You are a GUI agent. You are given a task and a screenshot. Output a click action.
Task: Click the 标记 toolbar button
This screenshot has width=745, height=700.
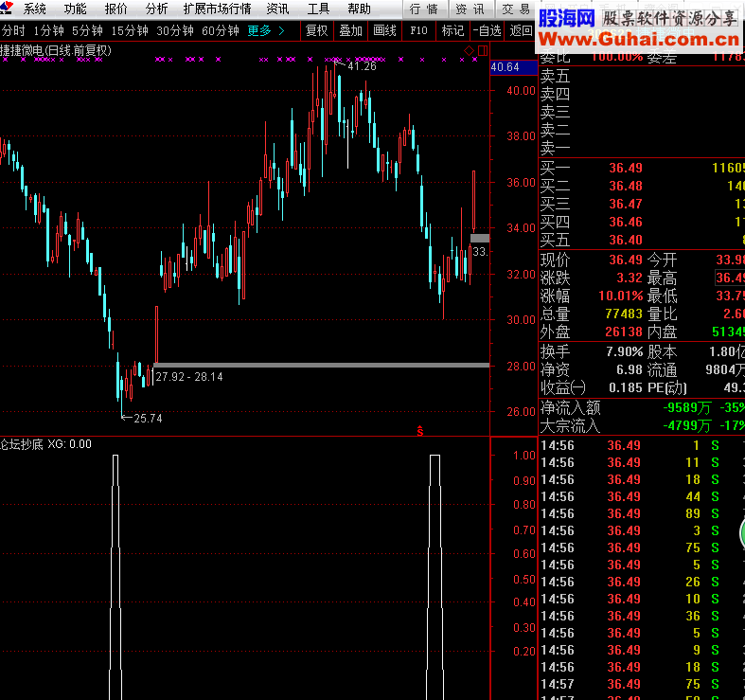click(452, 31)
